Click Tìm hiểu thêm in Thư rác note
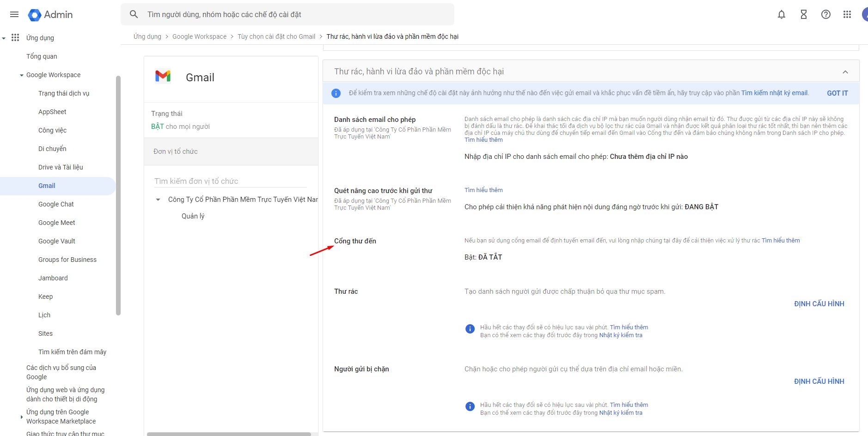Screen dimensions: 868x436 pyautogui.click(x=629, y=327)
